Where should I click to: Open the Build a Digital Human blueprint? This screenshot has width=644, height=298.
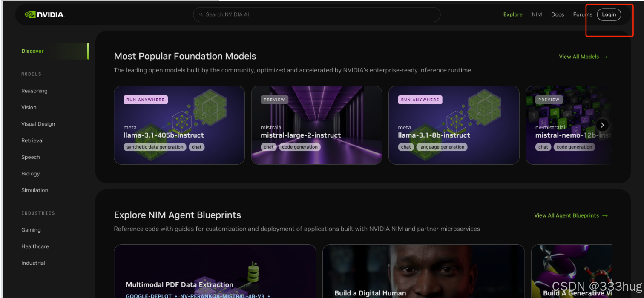click(424, 271)
